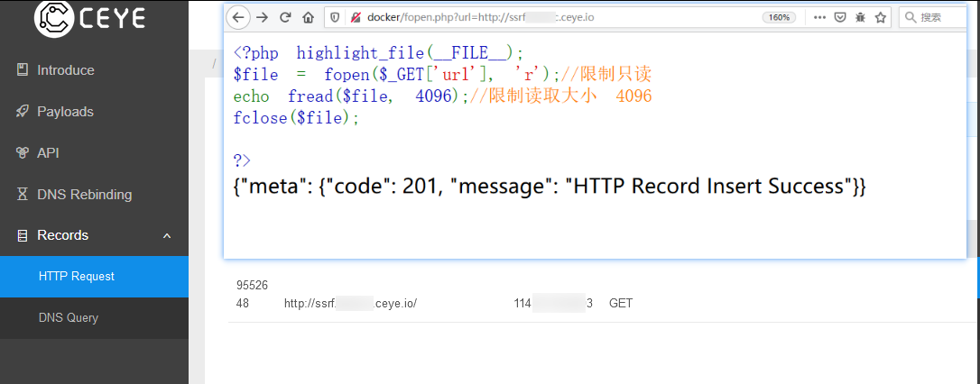The height and width of the screenshot is (384, 980).
Task: Click the API cubes icon
Action: [x=23, y=153]
